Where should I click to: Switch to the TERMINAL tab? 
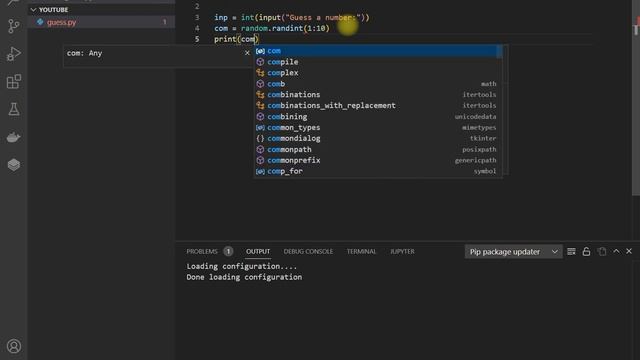coord(361,251)
